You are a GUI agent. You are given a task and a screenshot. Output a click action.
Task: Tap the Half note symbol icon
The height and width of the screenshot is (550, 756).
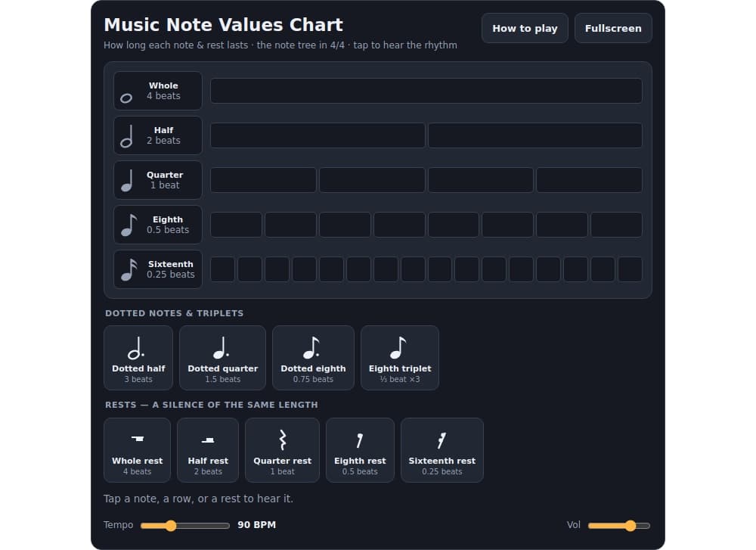[126, 136]
